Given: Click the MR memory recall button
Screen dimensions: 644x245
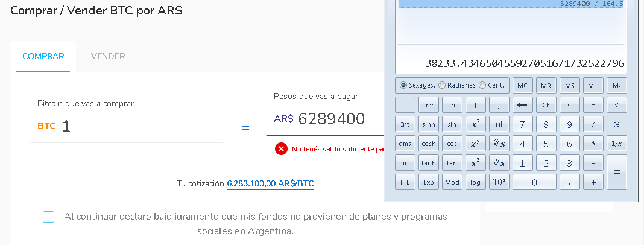Looking at the screenshot, I should coord(546,86).
